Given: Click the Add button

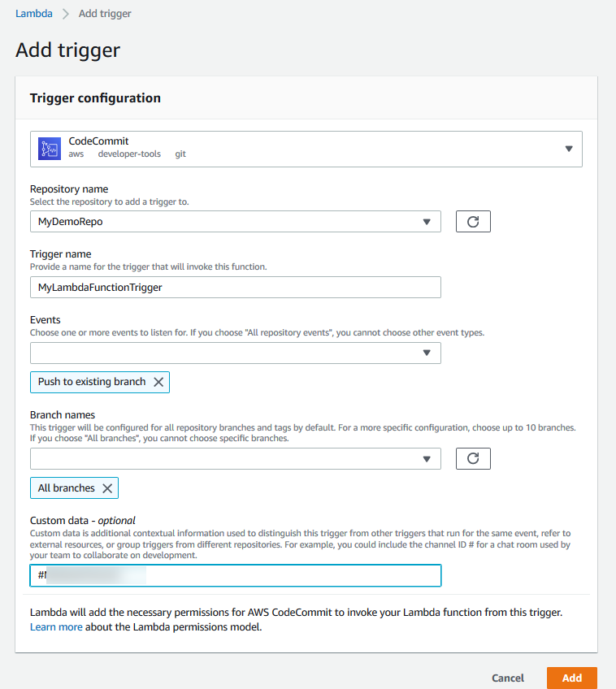Looking at the screenshot, I should (x=571, y=678).
